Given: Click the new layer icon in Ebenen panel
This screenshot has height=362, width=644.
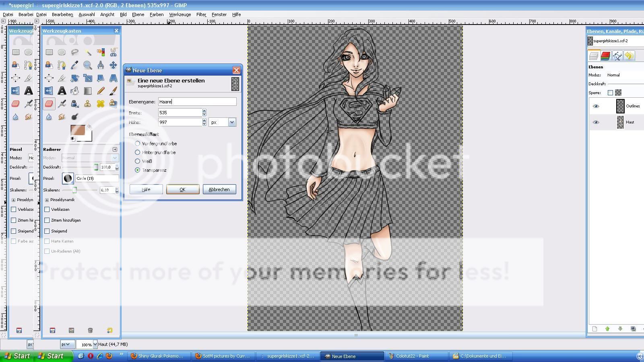Looking at the screenshot, I should coord(594,329).
